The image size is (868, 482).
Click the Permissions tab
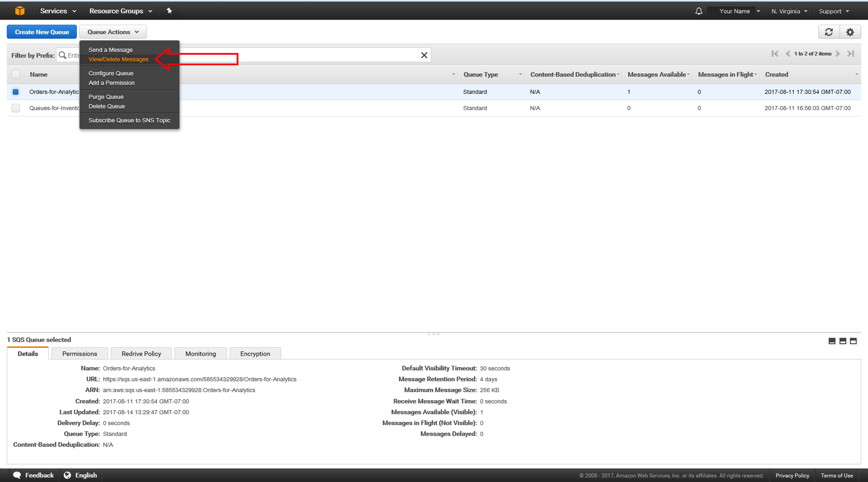(79, 353)
